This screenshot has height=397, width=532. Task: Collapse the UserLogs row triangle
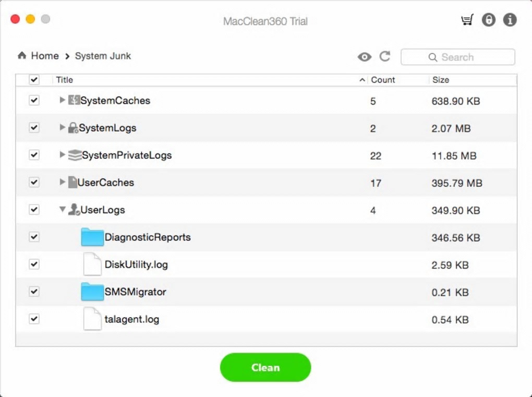click(x=62, y=209)
